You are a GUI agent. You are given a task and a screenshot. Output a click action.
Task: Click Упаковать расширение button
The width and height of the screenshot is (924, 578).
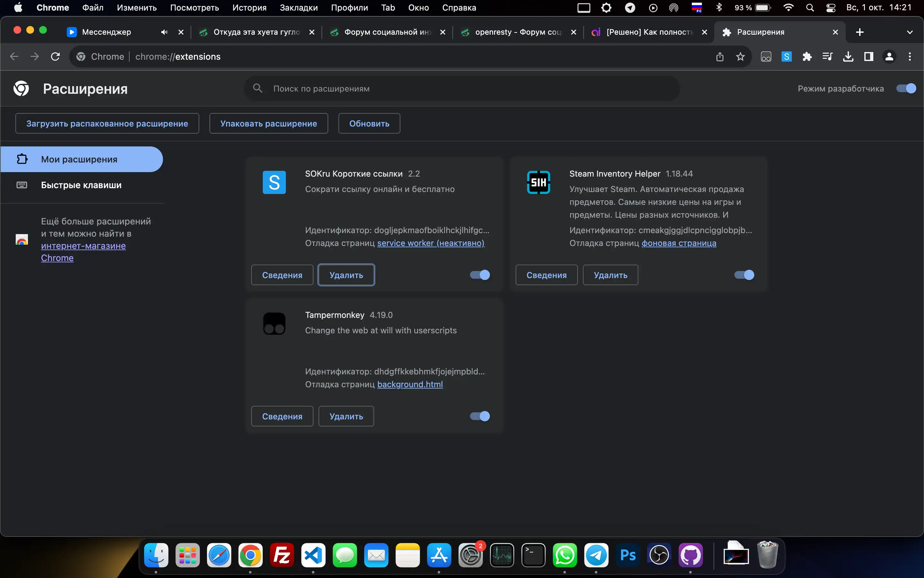tap(269, 124)
